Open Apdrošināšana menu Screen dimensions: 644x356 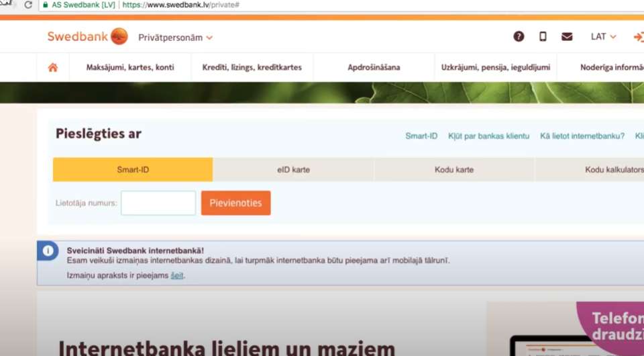pos(374,67)
